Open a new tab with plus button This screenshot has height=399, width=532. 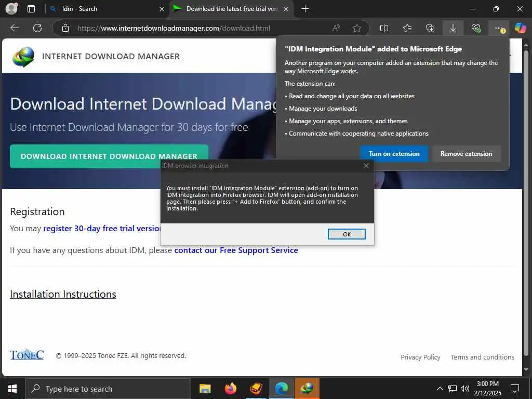point(305,9)
